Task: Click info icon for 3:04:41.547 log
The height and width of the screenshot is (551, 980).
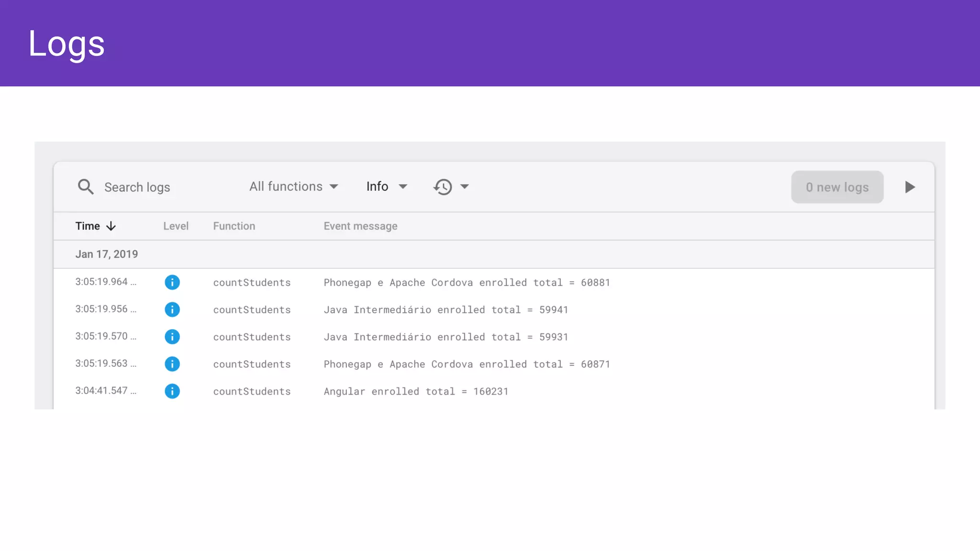Action: tap(172, 391)
